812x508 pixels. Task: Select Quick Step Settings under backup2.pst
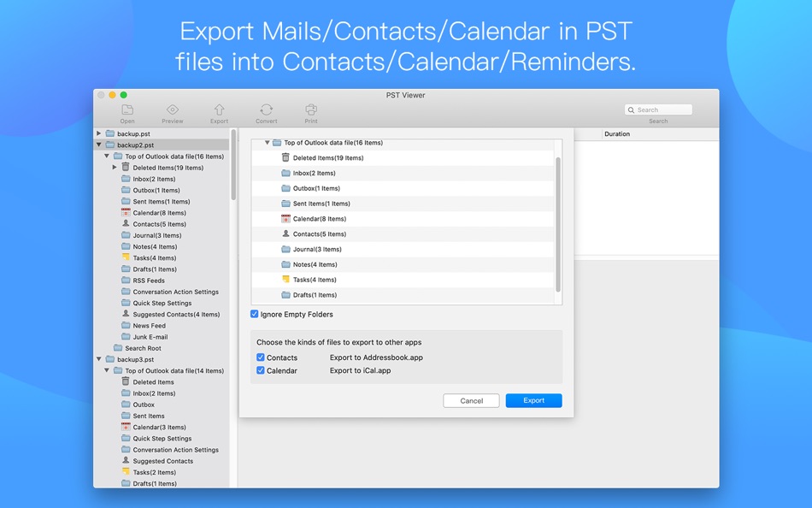(x=162, y=303)
